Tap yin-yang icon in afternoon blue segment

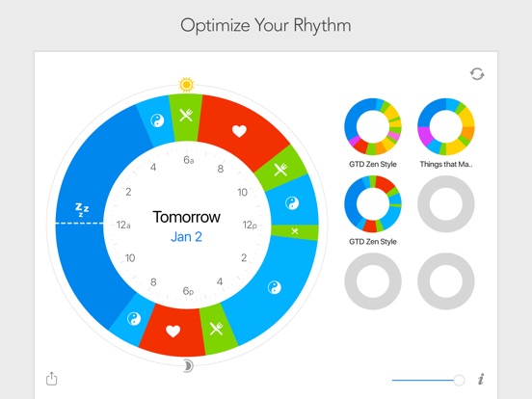pos(274,287)
